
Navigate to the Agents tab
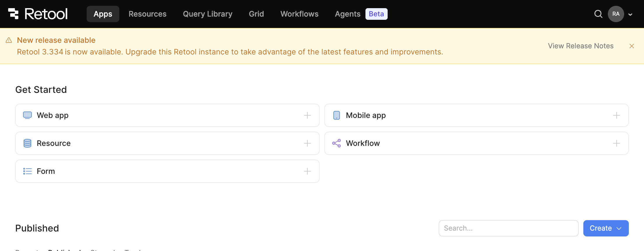click(x=348, y=14)
